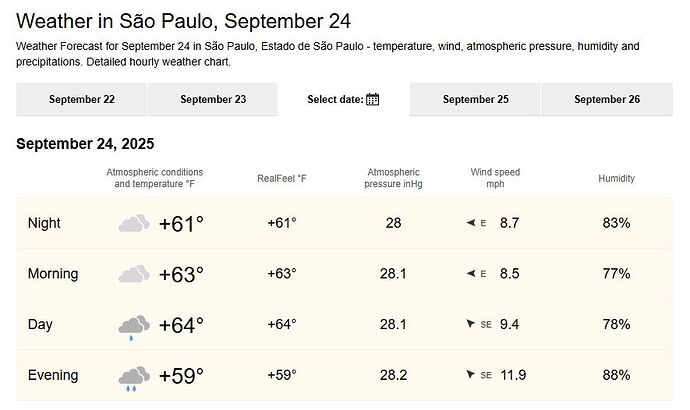Click the Evening rain cloud icon
This screenshot has height=410, width=690.
coord(133,377)
